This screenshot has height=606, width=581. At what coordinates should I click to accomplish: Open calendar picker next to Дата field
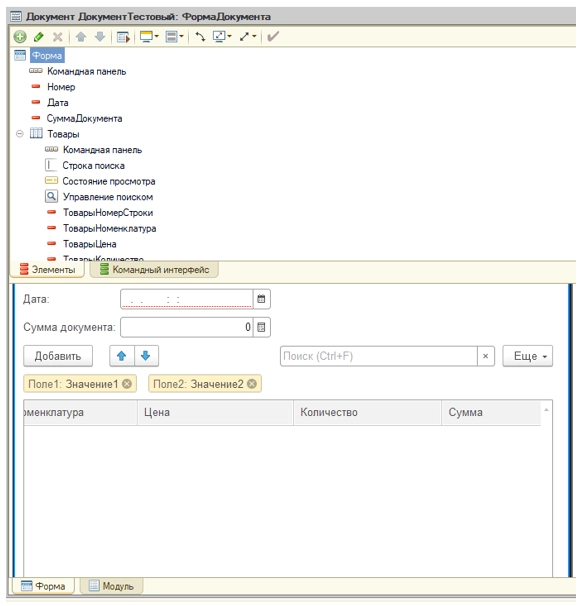(261, 299)
